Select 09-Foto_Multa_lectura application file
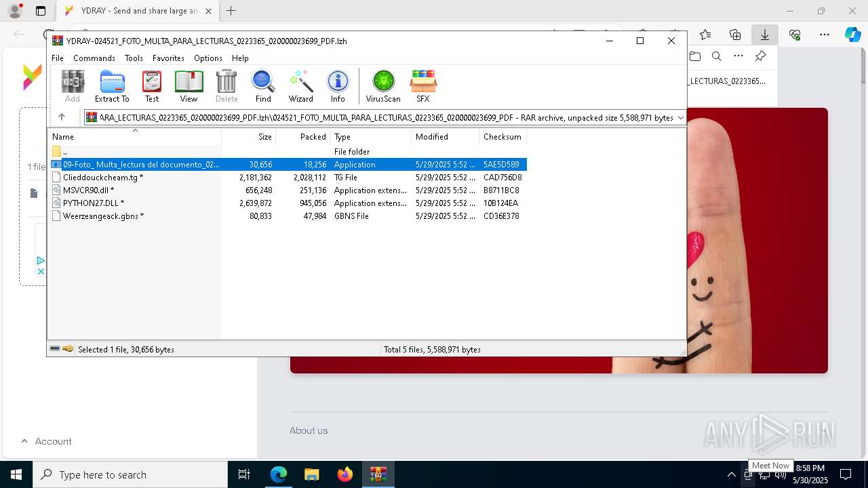This screenshot has width=868, height=488. 287,165
